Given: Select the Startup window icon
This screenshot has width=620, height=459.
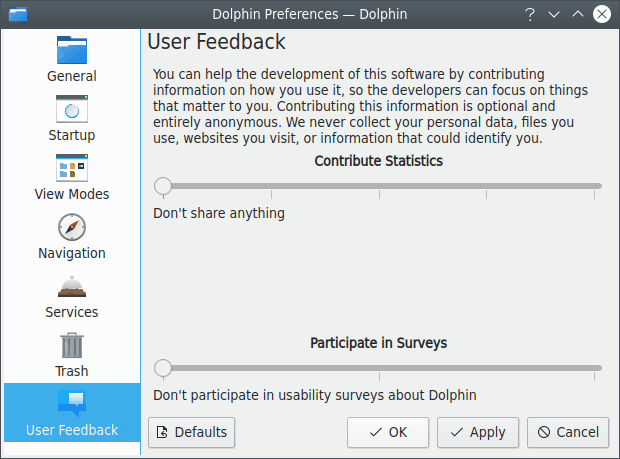Looking at the screenshot, I should pos(72,108).
